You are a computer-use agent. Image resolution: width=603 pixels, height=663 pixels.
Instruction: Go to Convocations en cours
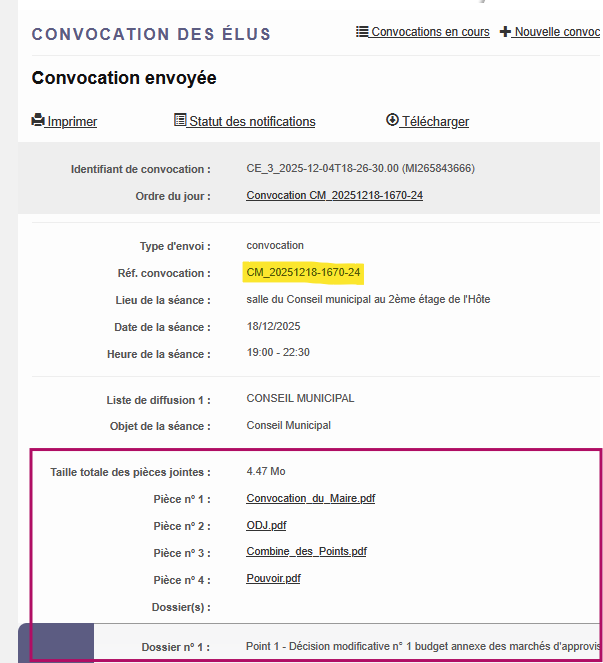pyautogui.click(x=423, y=32)
